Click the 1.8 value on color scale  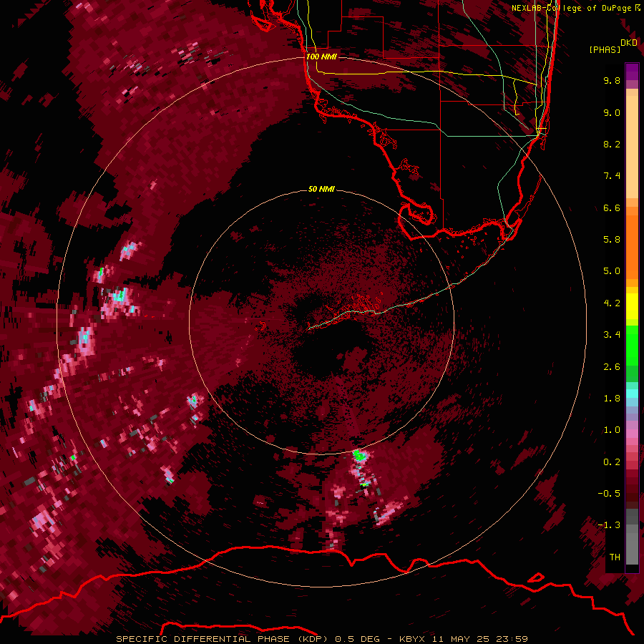click(612, 399)
